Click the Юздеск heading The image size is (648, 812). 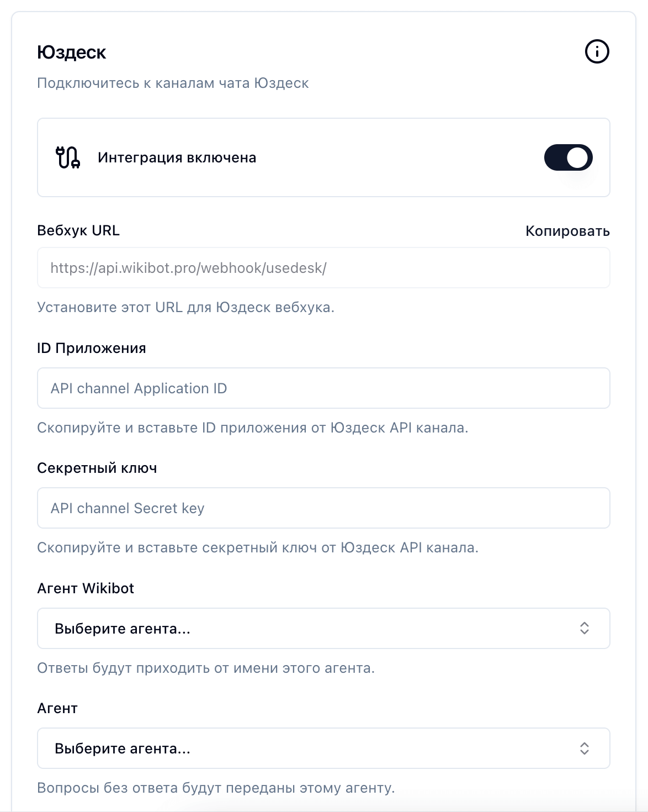72,52
